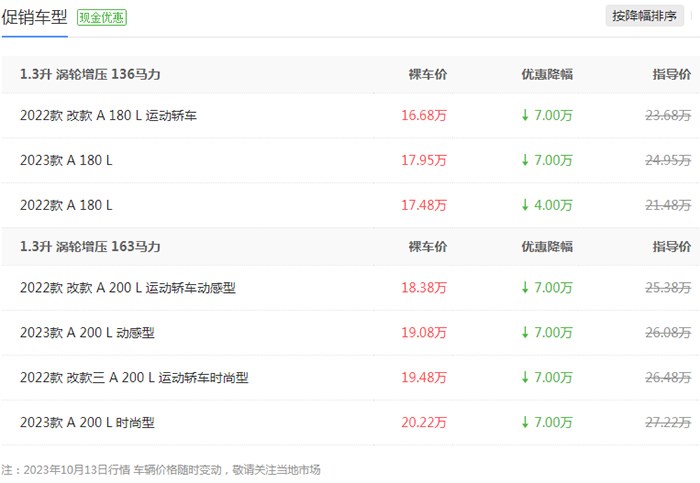
Task: Click the struck-through 23.68万 guide price
Action: tap(668, 116)
